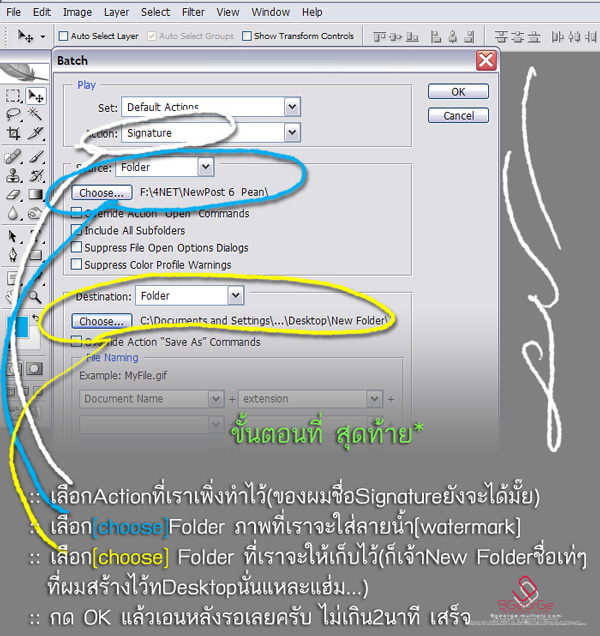The height and width of the screenshot is (636, 600).
Task: Toggle the Auto Select Groups checkbox
Action: (x=152, y=36)
